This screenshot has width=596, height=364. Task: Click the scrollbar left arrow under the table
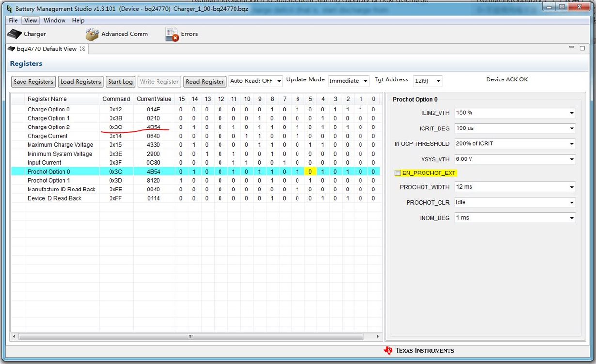tap(15, 336)
